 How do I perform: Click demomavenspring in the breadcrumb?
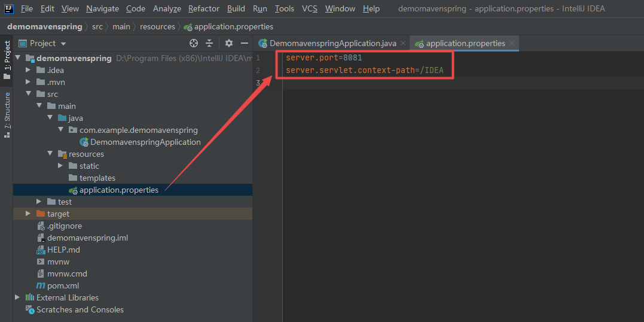(45, 27)
